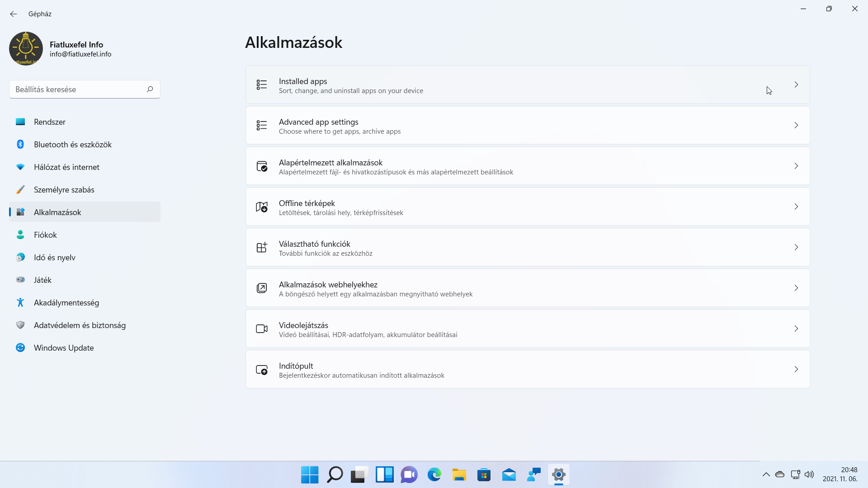
Task: Click the Offline térképek map icon
Action: tap(262, 206)
